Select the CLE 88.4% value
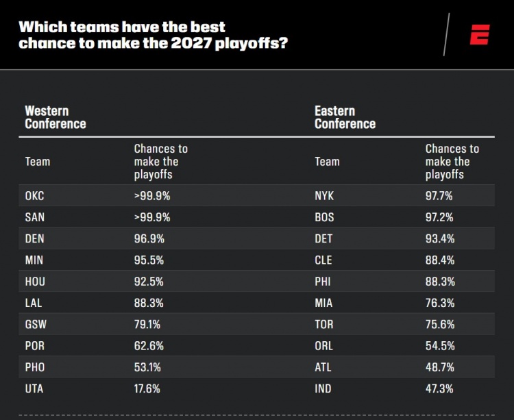 (x=440, y=260)
